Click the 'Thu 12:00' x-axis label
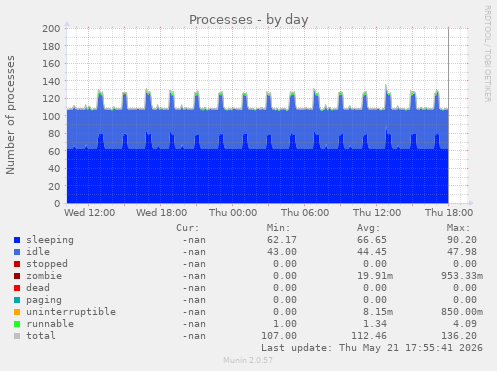 coord(377,213)
